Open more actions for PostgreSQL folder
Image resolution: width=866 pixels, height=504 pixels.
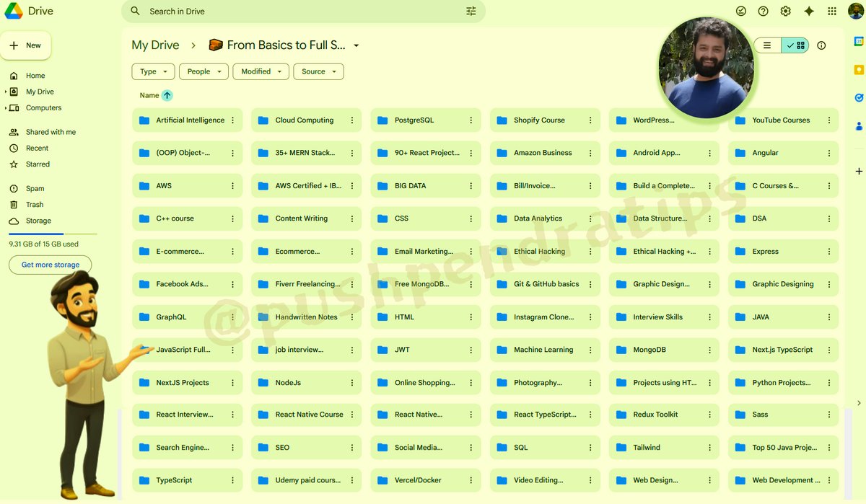(471, 120)
